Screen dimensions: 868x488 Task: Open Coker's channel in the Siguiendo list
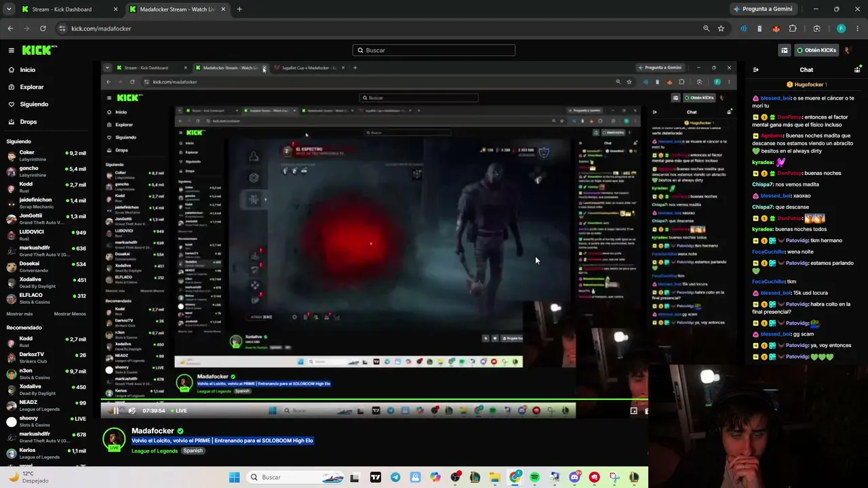click(x=46, y=156)
